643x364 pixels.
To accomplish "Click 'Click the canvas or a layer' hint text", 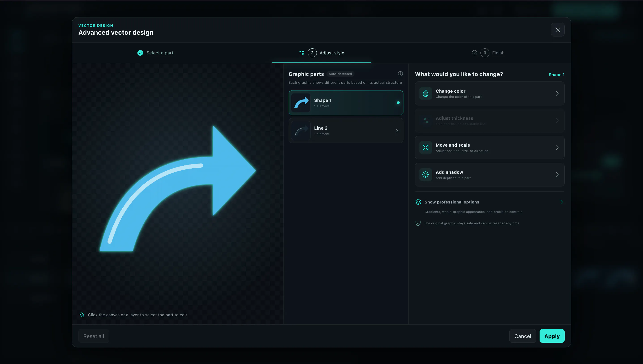I will [x=137, y=315].
